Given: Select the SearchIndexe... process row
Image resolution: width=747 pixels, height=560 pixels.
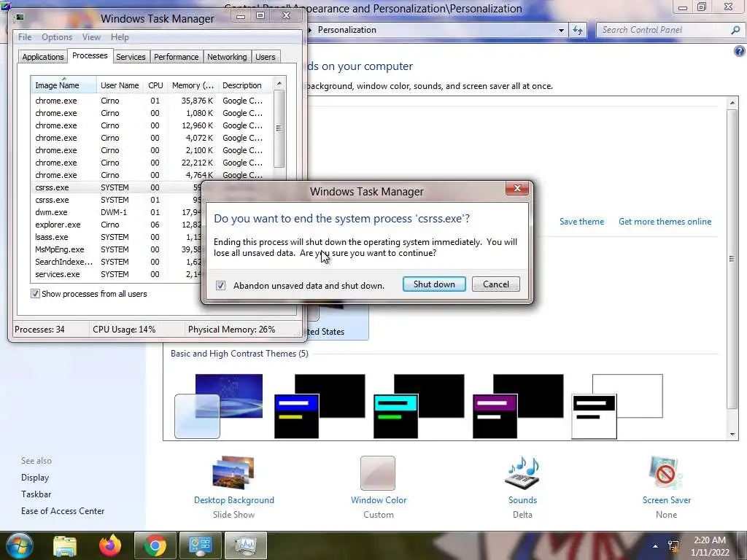Looking at the screenshot, I should 117,262.
